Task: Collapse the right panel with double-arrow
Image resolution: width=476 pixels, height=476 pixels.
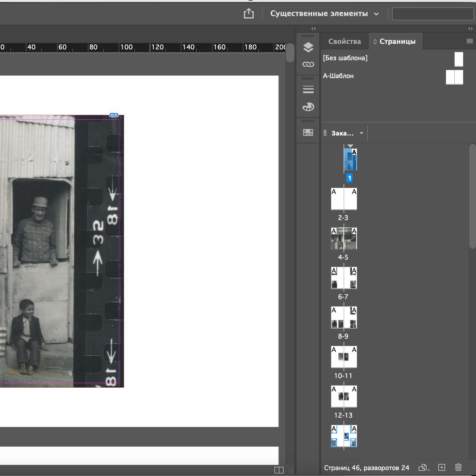Action: pyautogui.click(x=470, y=29)
